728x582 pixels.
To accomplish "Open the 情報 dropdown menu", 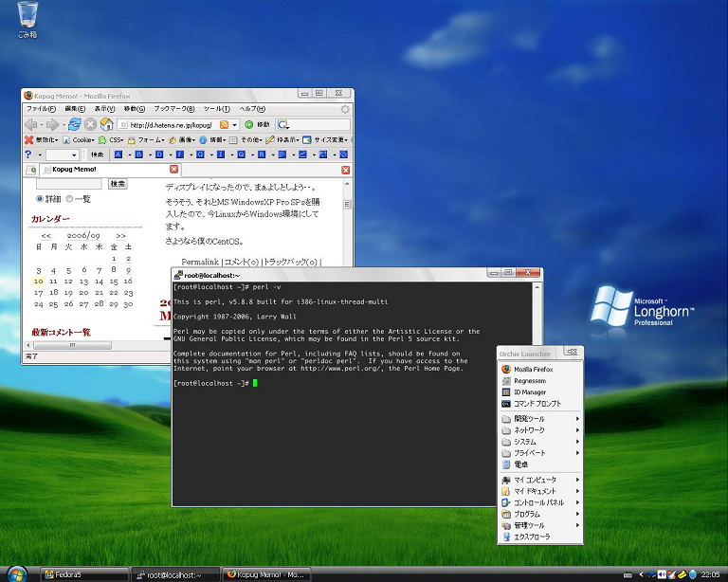I will [212, 139].
